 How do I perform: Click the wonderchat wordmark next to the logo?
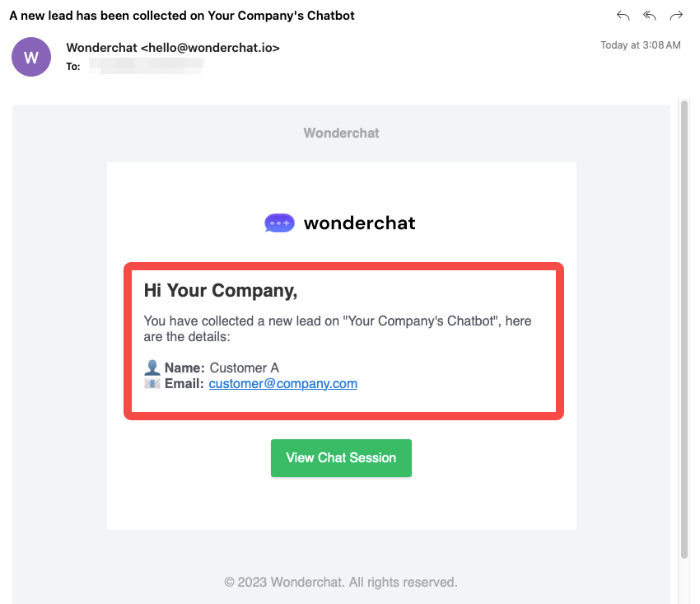point(359,222)
